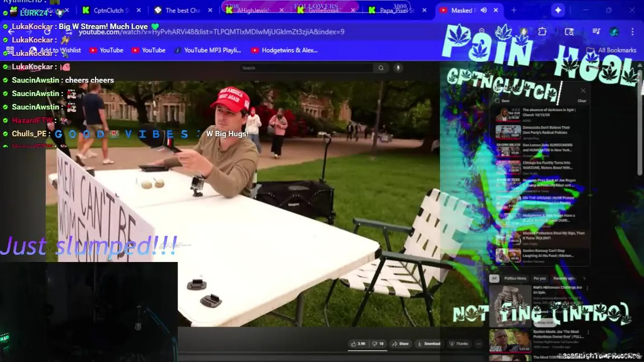Expand the All Bookmarks folder
This screenshot has height=362, width=644.
[612, 50]
